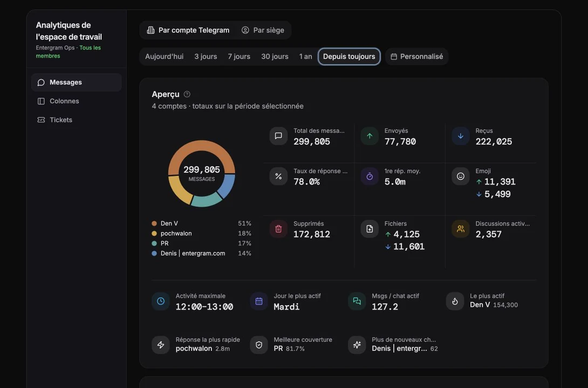Screen dimensions: 588x388
Task: Click the 2,357 Discussions actives value
Action: point(488,234)
